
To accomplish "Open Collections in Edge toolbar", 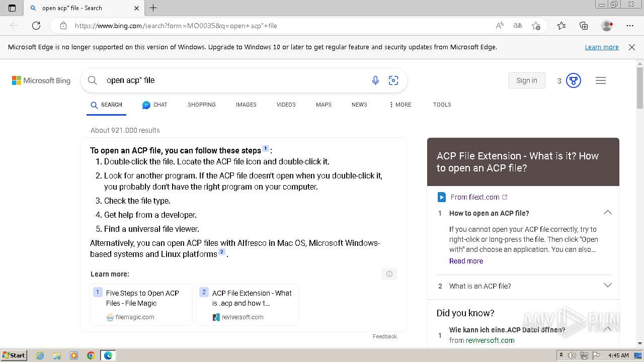I will tap(584, 26).
